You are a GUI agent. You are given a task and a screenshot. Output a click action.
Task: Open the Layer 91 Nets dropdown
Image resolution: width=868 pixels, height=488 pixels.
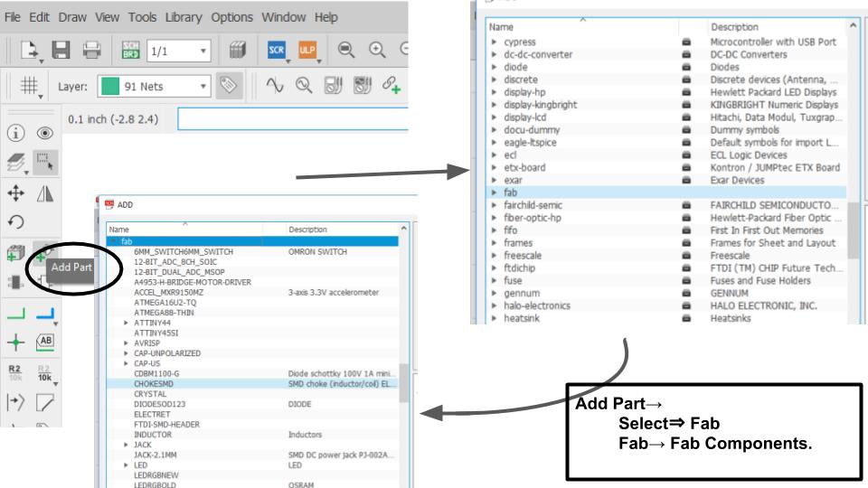[154, 87]
